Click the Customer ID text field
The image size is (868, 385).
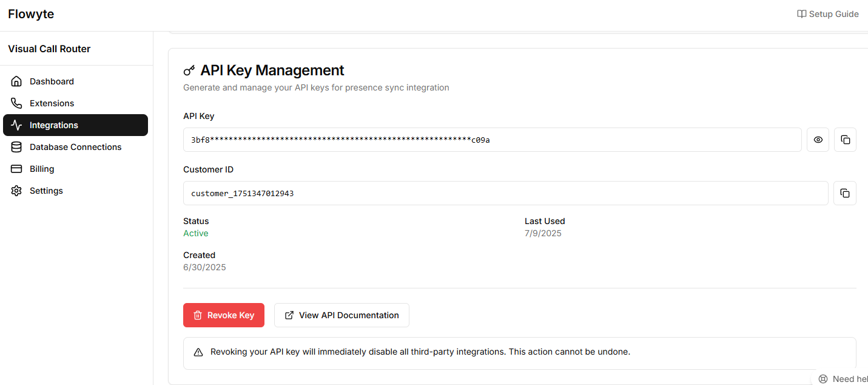505,193
